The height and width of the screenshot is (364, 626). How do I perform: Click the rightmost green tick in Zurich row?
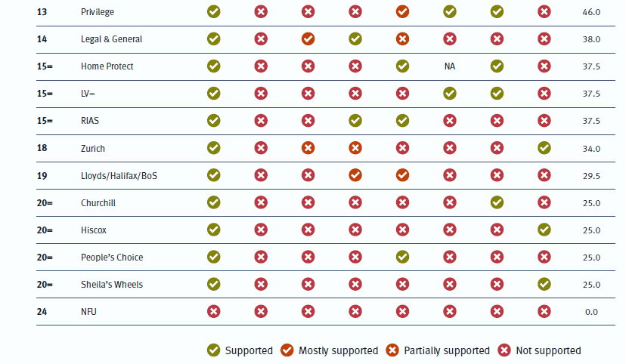click(544, 148)
